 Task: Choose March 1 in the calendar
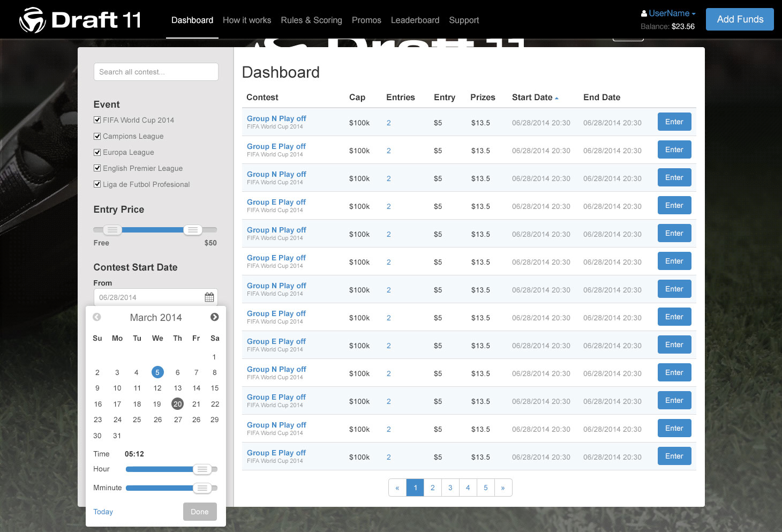tap(214, 357)
